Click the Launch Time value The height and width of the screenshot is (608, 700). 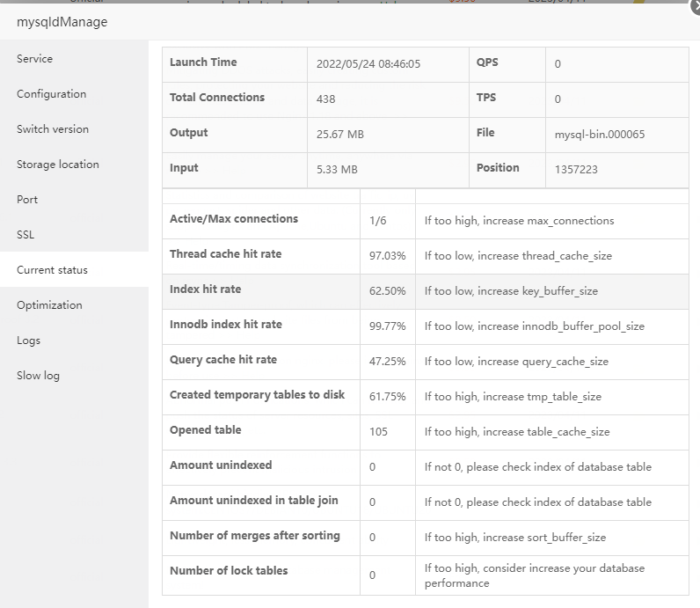(x=368, y=64)
